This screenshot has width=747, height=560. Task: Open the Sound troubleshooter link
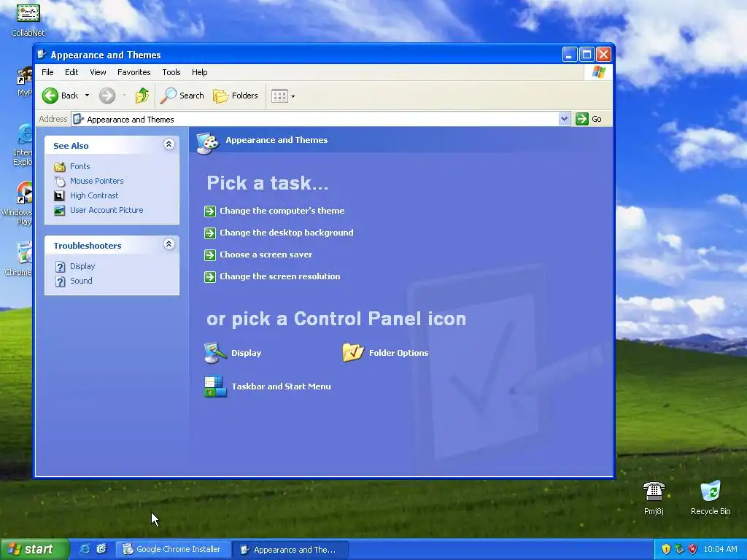coord(81,281)
